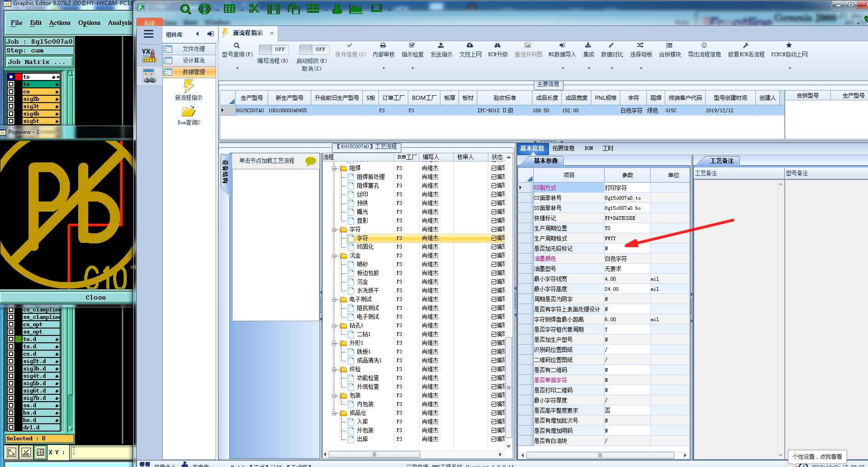Image resolution: width=868 pixels, height=467 pixels.
Task: Toggle checkbox of layer drl.d in Graphic Editor
Action: pos(11,427)
